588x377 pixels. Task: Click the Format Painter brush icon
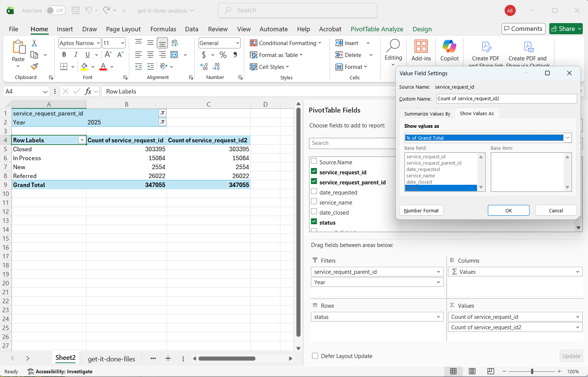point(34,66)
